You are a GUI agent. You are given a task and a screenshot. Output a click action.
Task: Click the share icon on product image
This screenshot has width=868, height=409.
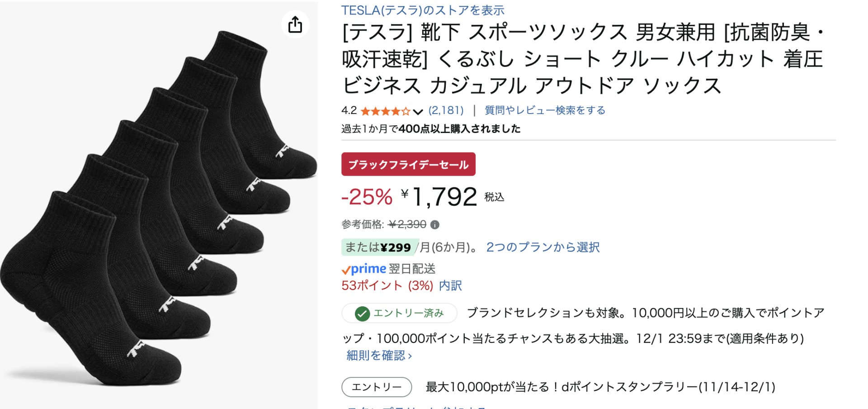click(295, 24)
